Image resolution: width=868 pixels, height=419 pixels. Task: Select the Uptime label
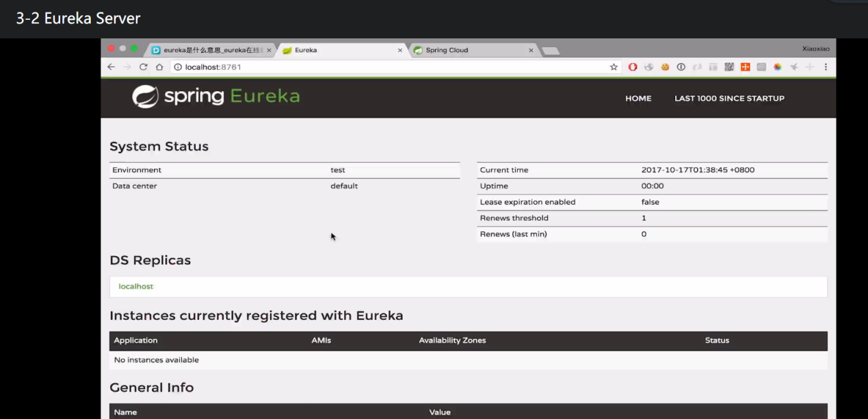494,186
